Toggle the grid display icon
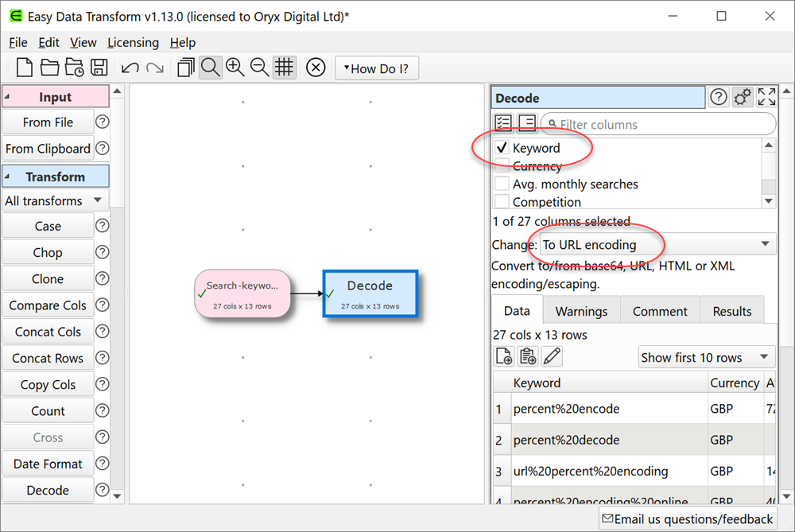 pos(284,68)
